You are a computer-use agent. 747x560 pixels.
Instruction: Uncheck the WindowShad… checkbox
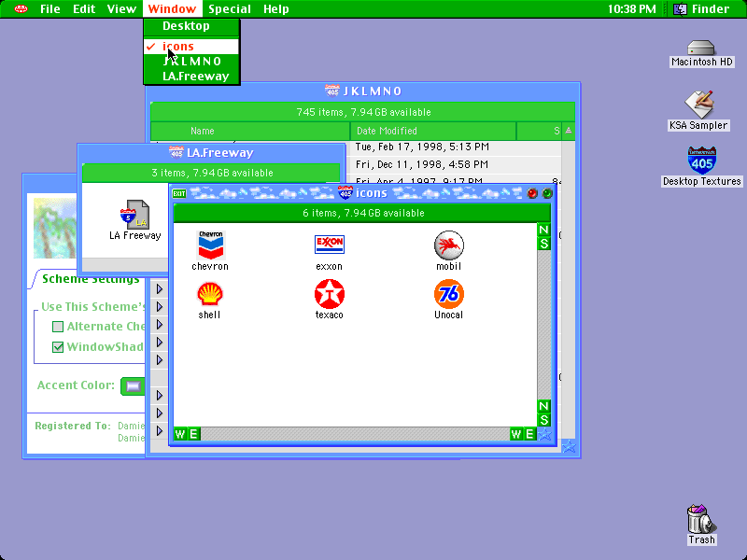(x=58, y=347)
